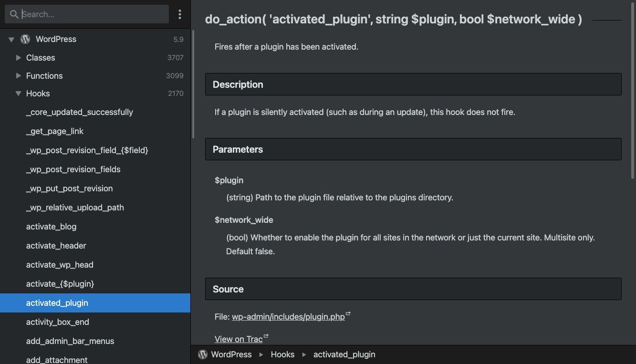Click the 5.9 version label
636x364 pixels.
(178, 40)
